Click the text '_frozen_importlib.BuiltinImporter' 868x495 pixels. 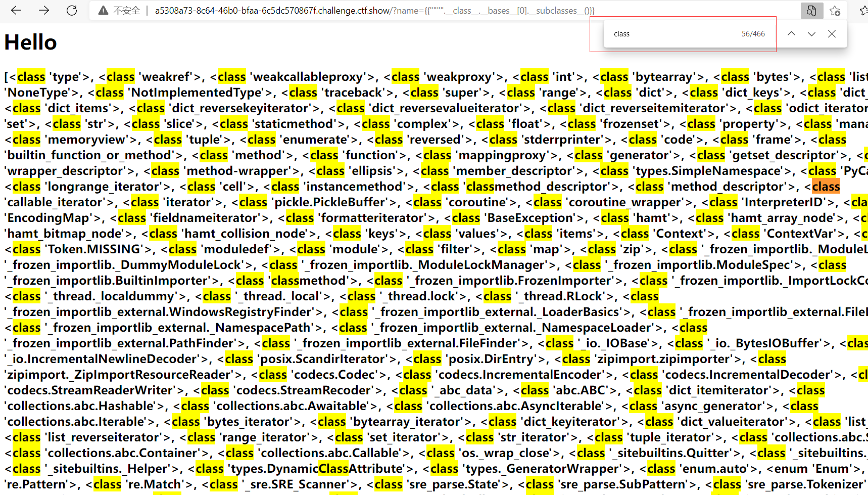click(110, 281)
